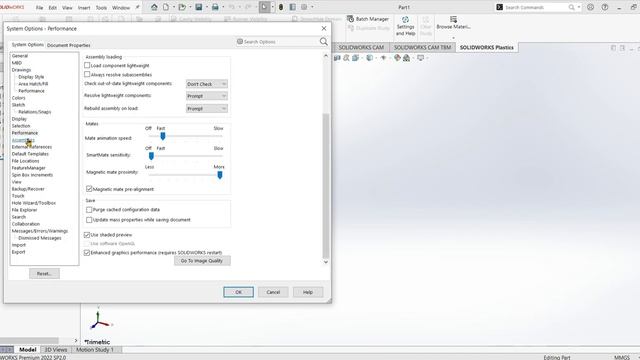Click the Section View icon in viewport toolbar

pos(337,58)
